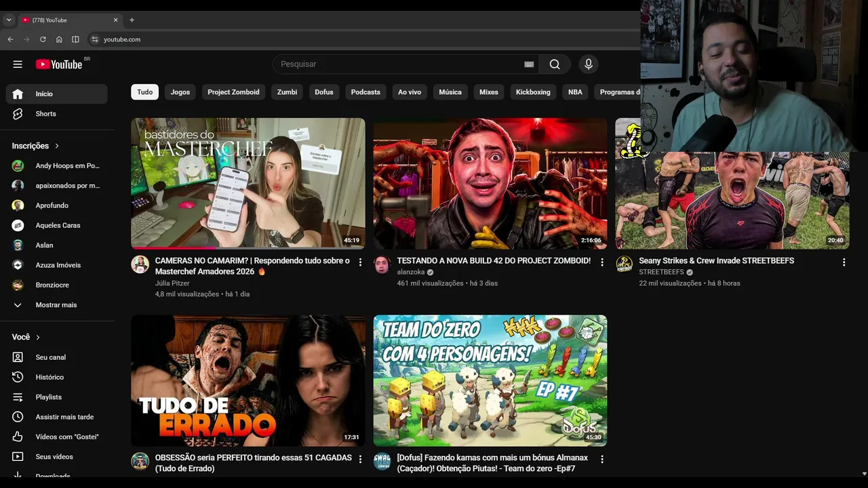Go to YouTube home via logo
This screenshot has height=488, width=868.
click(59, 64)
